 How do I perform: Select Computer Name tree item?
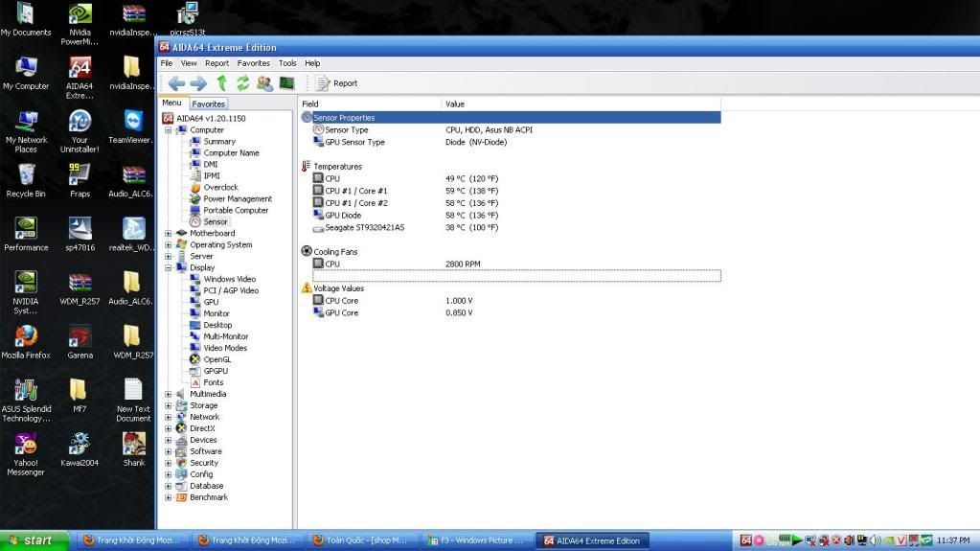(231, 153)
